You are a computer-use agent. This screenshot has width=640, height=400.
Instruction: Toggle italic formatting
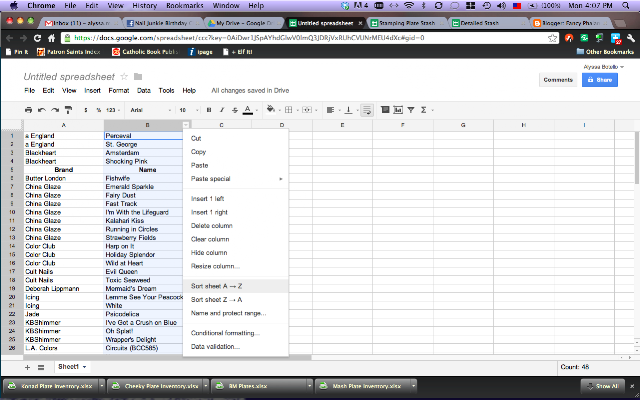click(x=222, y=110)
